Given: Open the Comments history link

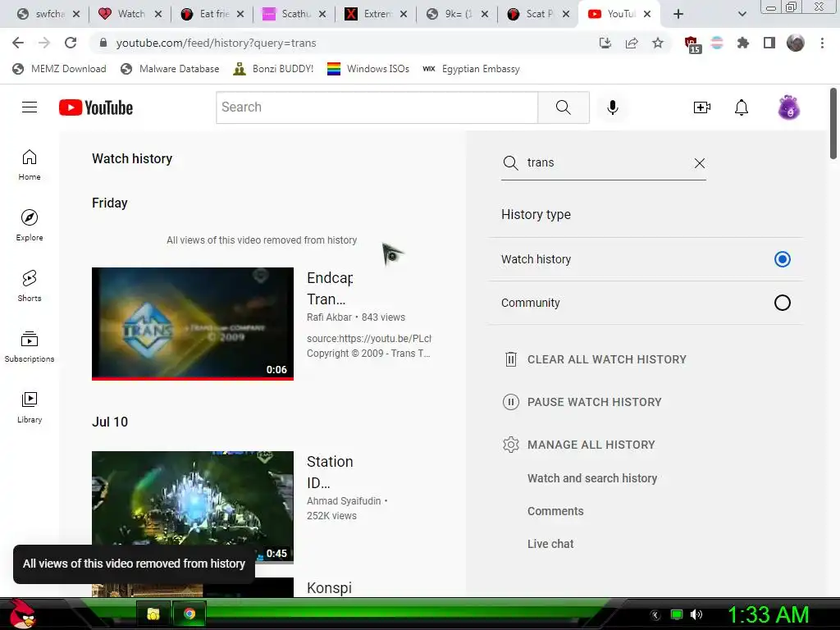Looking at the screenshot, I should point(555,511).
